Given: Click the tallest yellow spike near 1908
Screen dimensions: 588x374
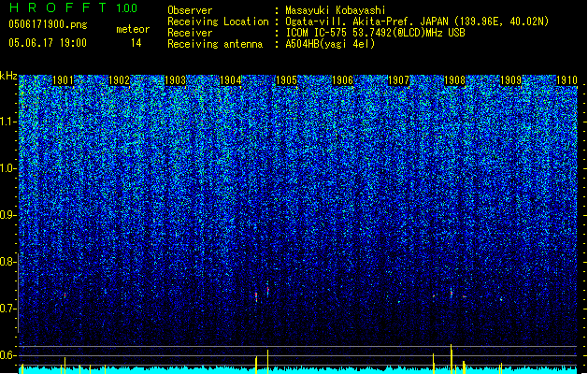Looking at the screenshot, I should tap(452, 359).
